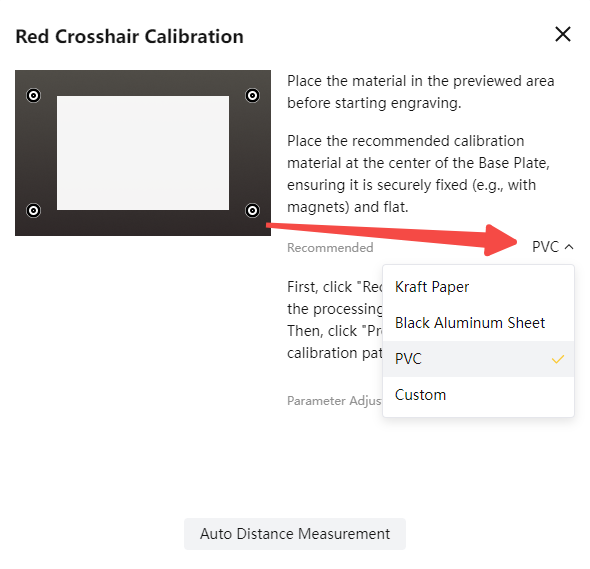Start Auto Distance Measurement

pyautogui.click(x=295, y=534)
